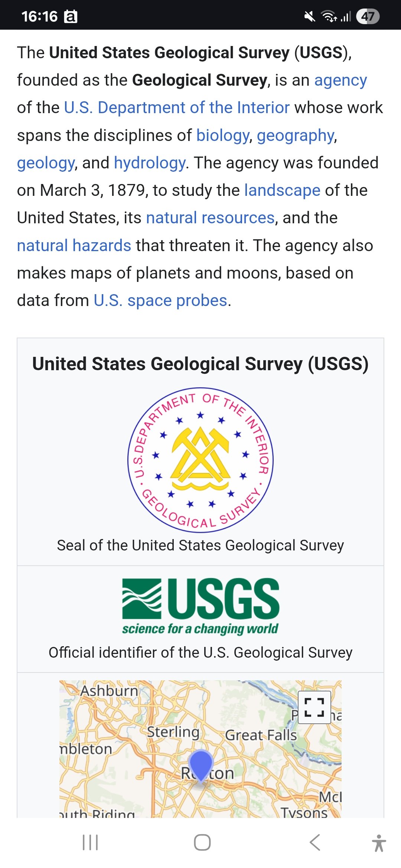This screenshot has height=868, width=401.
Task: Follow the 'geography' link
Action: (296, 135)
